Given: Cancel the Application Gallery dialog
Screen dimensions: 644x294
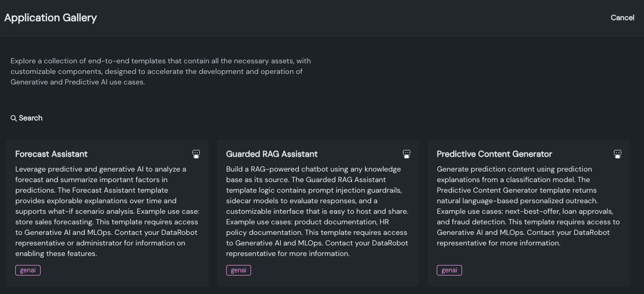Looking at the screenshot, I should tap(622, 17).
